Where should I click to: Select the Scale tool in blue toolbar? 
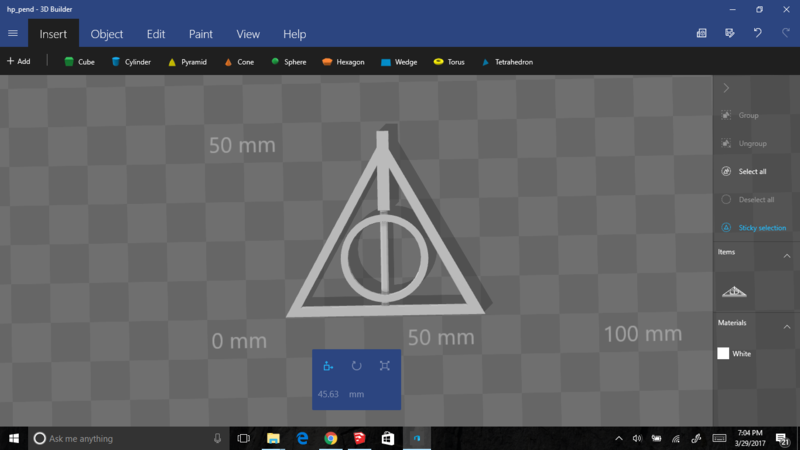385,366
